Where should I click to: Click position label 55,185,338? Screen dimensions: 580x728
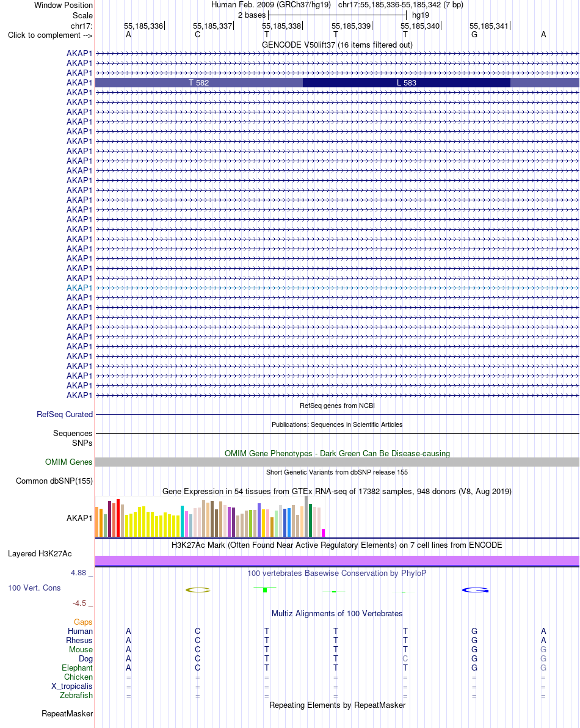point(281,26)
